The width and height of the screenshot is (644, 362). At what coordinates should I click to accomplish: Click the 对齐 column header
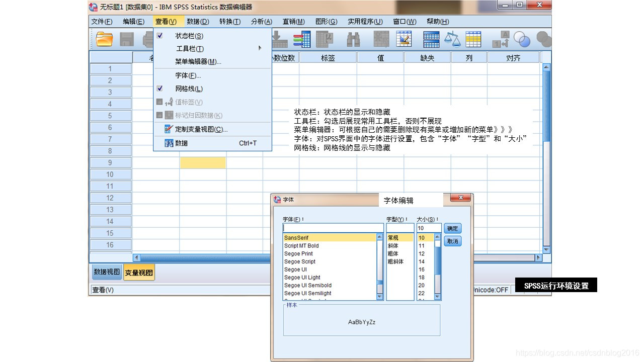point(513,58)
